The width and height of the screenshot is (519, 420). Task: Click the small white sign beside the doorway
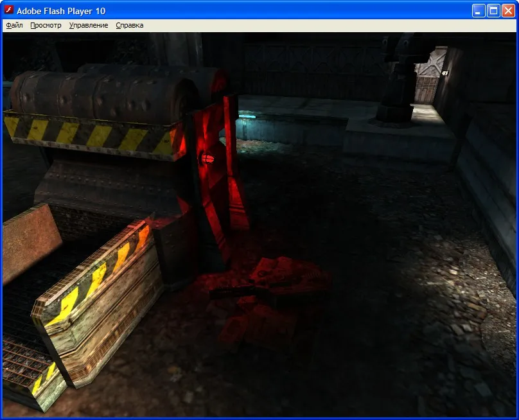444,73
